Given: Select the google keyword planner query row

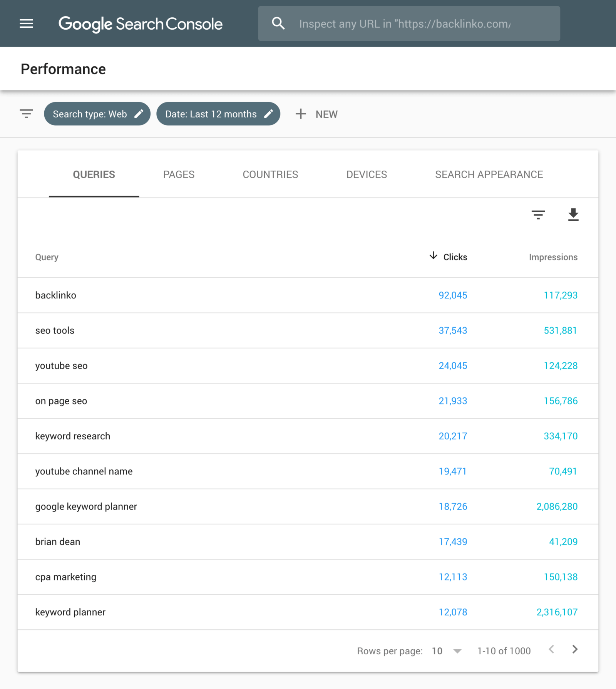Looking at the screenshot, I should pos(308,506).
